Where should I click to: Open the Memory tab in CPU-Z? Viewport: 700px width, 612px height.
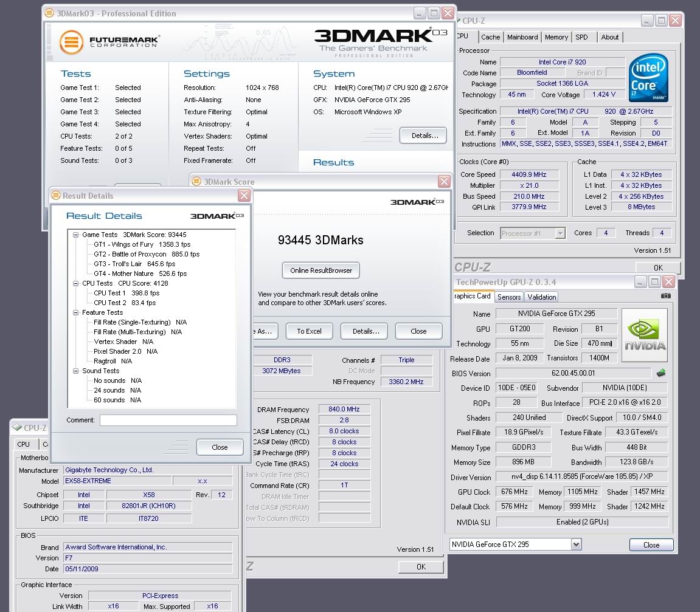[556, 37]
